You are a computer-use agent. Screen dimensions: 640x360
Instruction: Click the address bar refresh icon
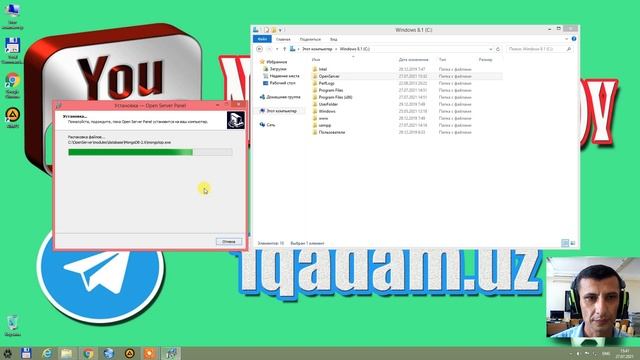(498, 49)
